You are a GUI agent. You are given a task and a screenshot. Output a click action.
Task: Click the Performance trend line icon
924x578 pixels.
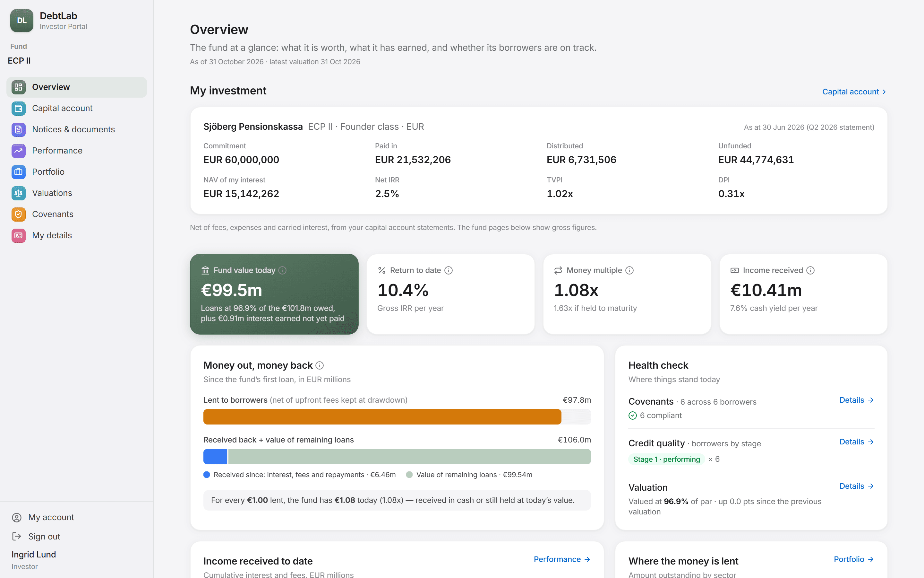coord(18,151)
